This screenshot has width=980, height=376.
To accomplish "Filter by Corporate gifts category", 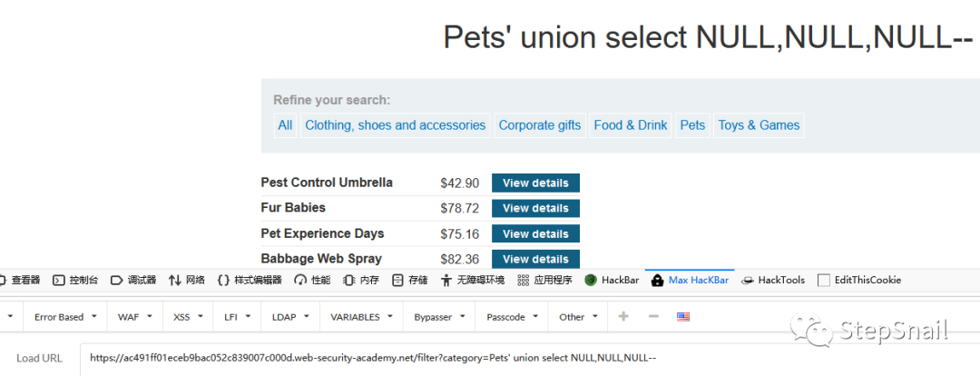I will (x=540, y=125).
